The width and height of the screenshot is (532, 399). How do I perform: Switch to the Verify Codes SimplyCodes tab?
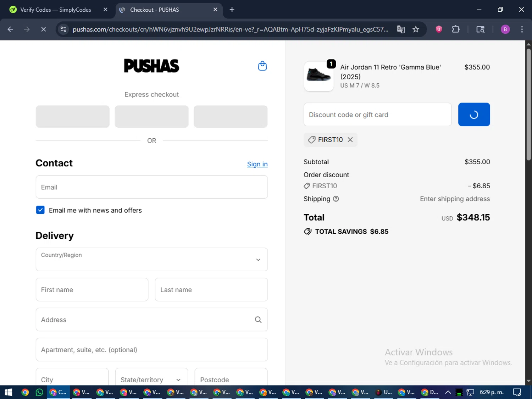click(x=56, y=10)
